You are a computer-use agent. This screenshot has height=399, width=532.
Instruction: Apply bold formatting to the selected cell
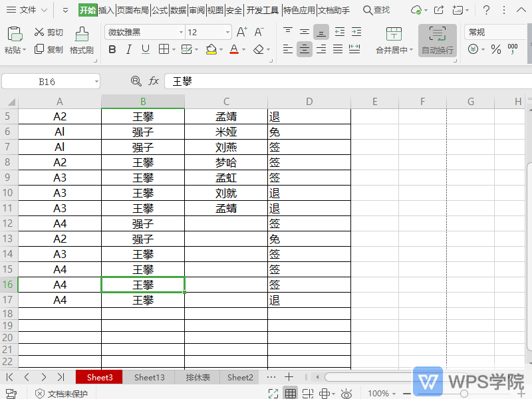[112, 50]
